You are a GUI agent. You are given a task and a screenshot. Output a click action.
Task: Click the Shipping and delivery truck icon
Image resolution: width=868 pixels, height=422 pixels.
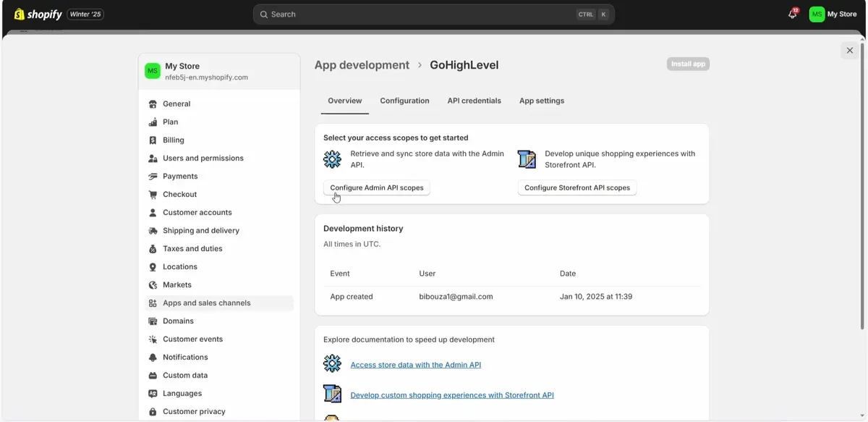[153, 230]
